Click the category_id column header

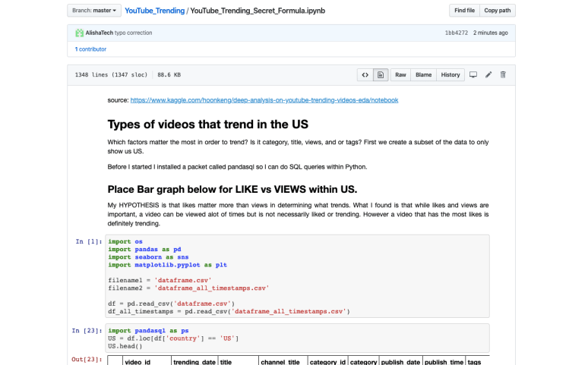(327, 362)
